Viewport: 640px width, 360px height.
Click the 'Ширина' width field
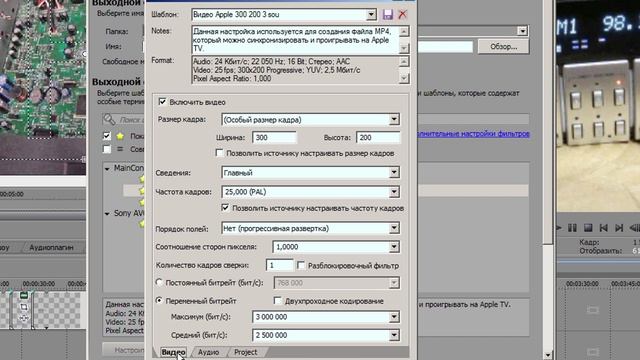pyautogui.click(x=274, y=138)
